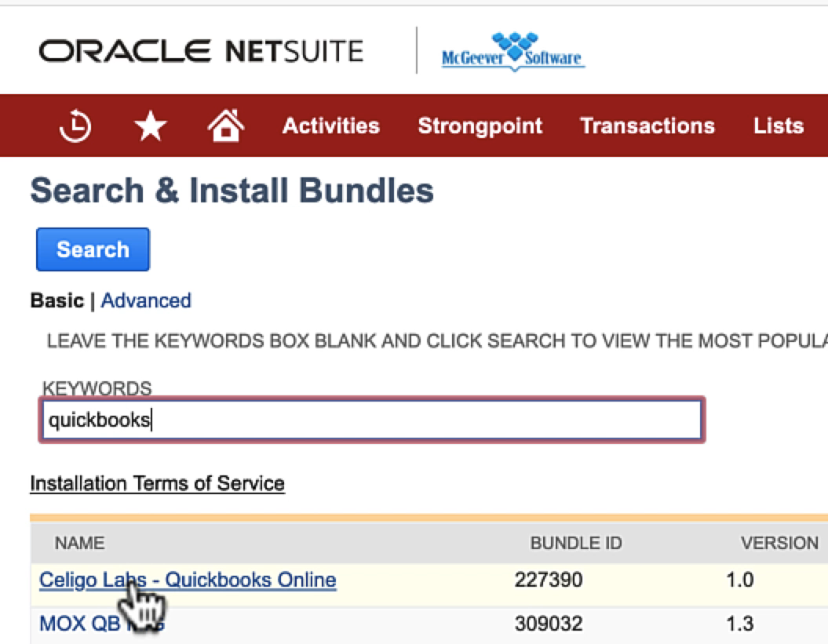This screenshot has width=828, height=644.
Task: Click the Search & Install Bundles heading
Action: pyautogui.click(x=232, y=191)
